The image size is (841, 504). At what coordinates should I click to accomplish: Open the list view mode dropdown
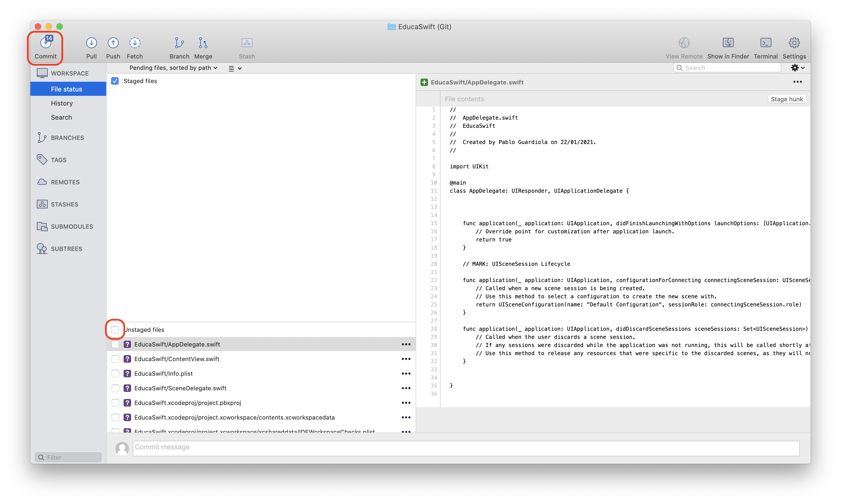235,68
